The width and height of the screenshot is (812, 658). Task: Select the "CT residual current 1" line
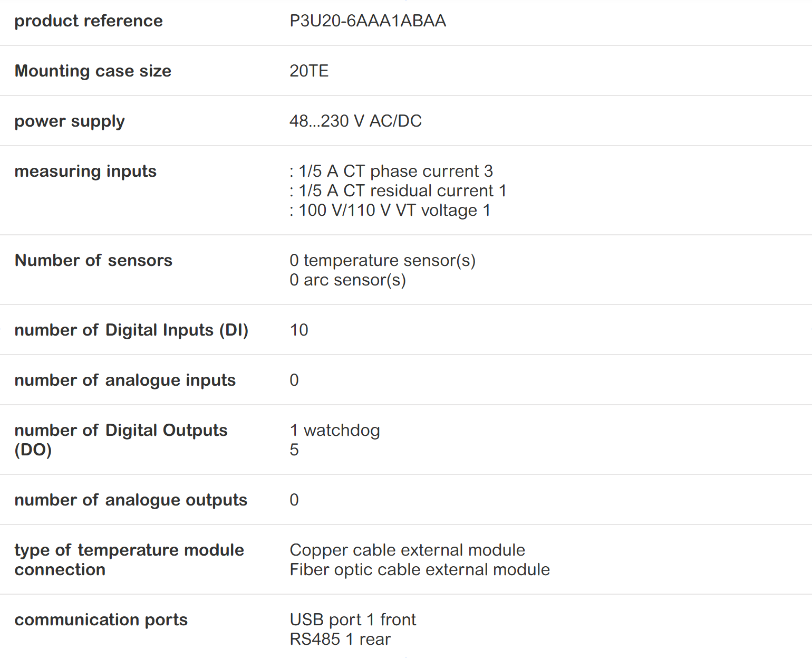point(398,190)
